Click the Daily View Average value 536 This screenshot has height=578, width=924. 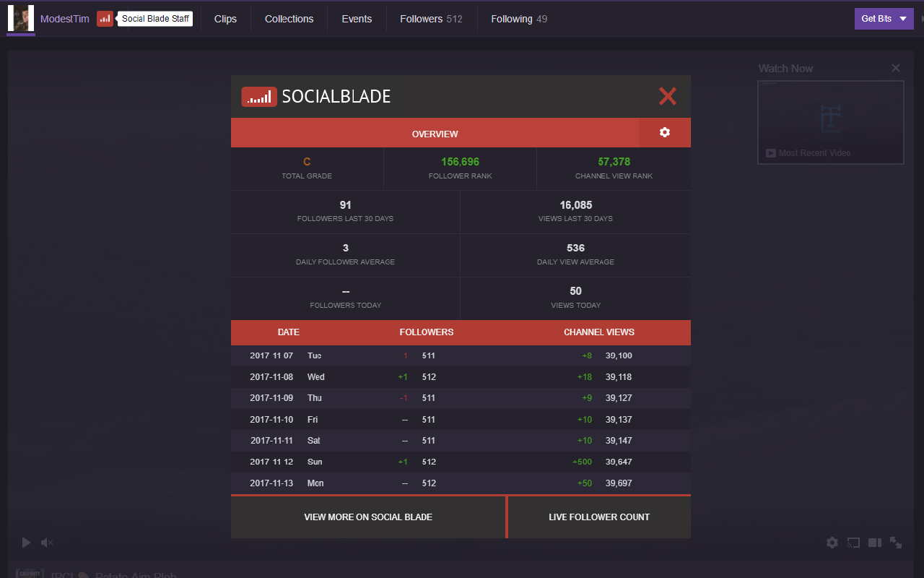[x=576, y=249]
